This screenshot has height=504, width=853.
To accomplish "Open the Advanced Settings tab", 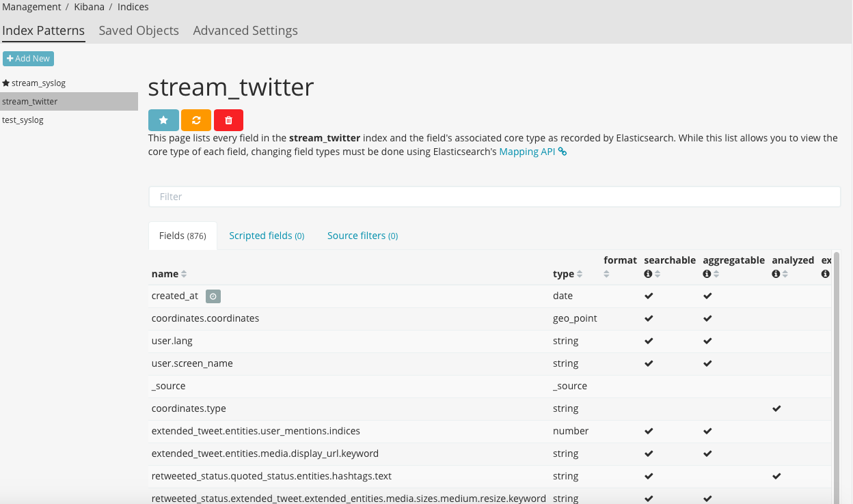I will coord(245,31).
